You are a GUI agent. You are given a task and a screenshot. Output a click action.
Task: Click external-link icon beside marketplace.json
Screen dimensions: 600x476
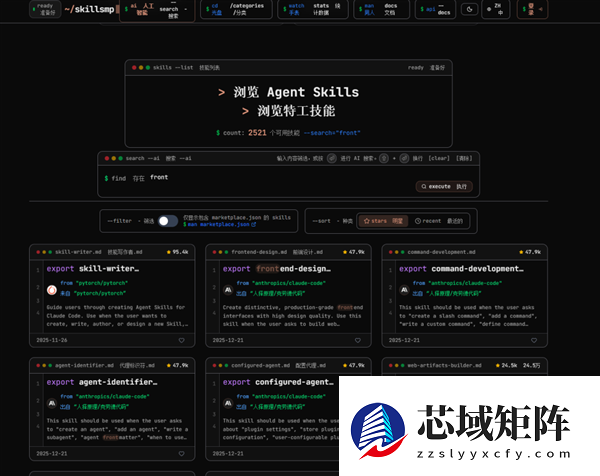click(x=253, y=224)
